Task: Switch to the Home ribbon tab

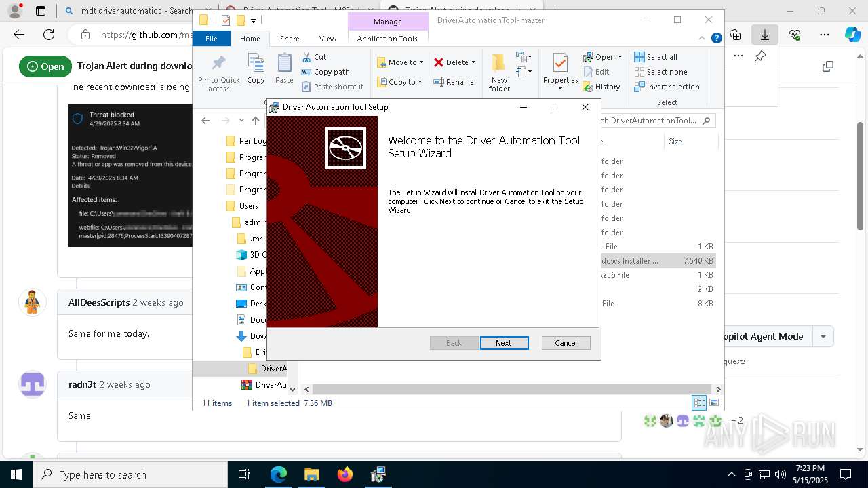Action: click(250, 39)
